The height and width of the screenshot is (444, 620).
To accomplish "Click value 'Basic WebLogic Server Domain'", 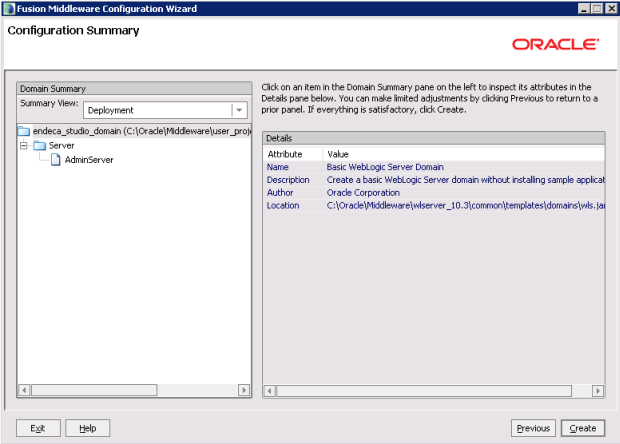I will click(x=385, y=167).
